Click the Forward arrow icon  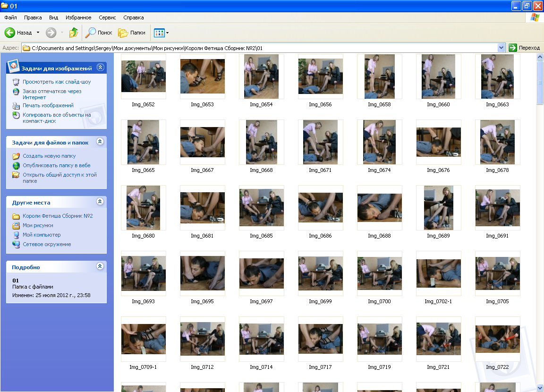point(51,33)
